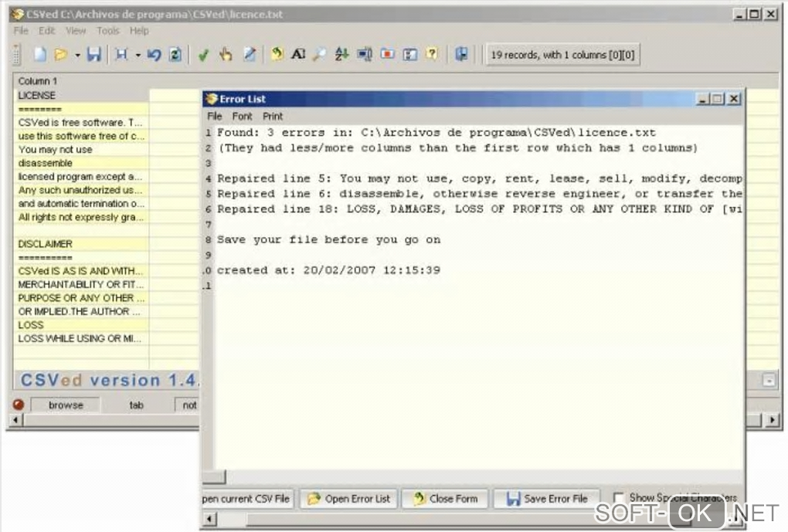Toggle the Show Special Characters checkbox
This screenshot has width=788, height=532.
click(619, 498)
